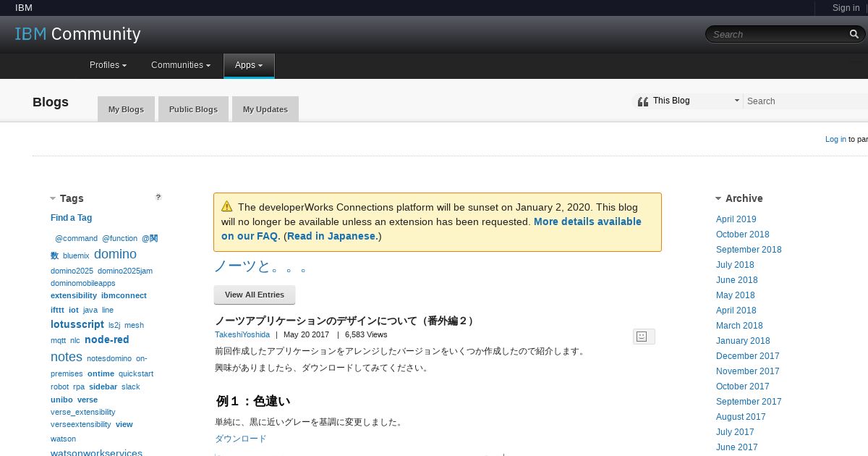Select the lotusscript tag

(x=77, y=324)
